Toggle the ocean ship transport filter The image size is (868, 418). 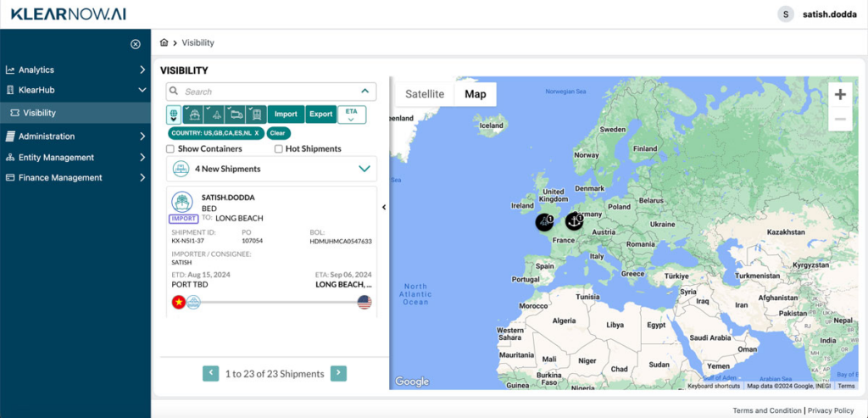[194, 114]
